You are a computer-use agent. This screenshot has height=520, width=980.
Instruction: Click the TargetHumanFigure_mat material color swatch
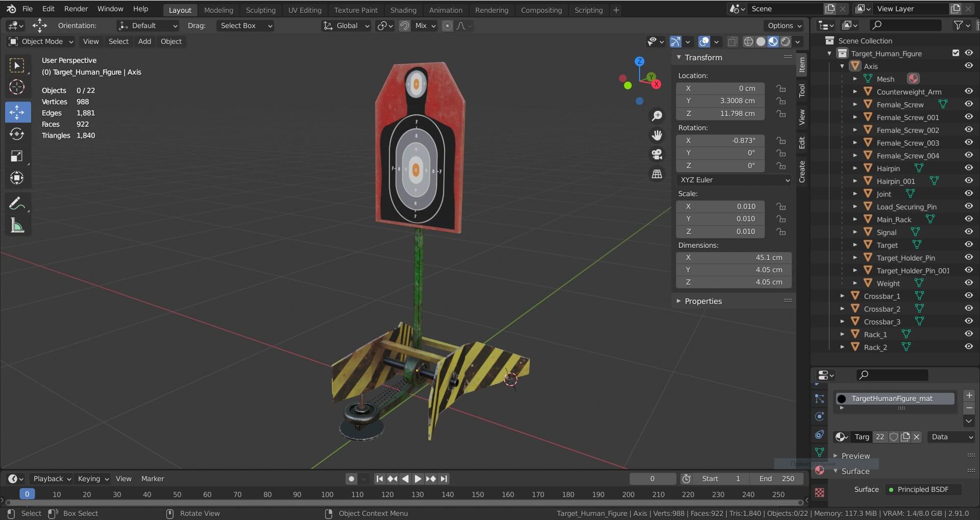tap(842, 398)
